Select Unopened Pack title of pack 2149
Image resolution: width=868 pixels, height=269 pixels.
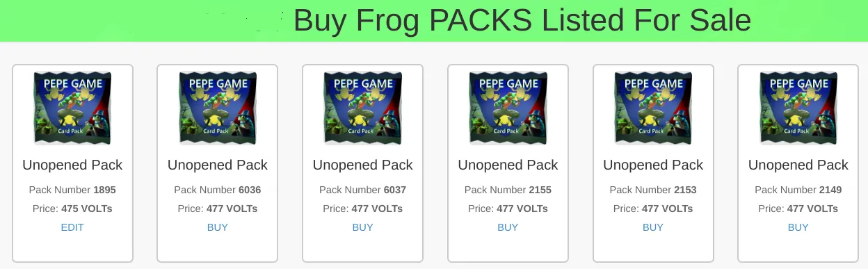(798, 165)
